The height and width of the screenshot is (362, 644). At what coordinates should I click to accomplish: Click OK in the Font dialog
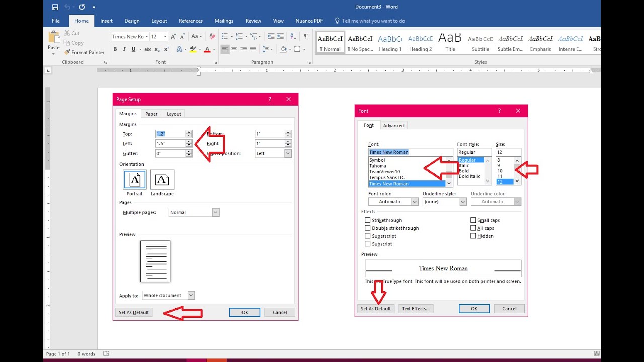pyautogui.click(x=474, y=309)
